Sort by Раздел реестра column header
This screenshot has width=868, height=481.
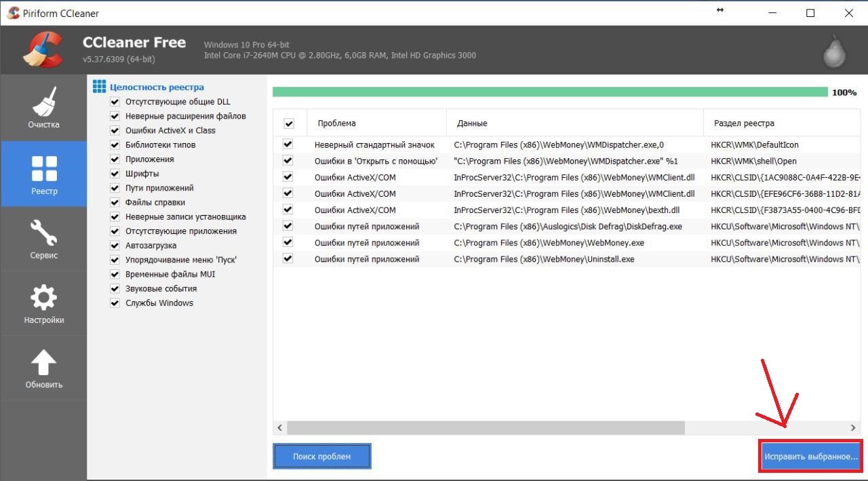(782, 123)
